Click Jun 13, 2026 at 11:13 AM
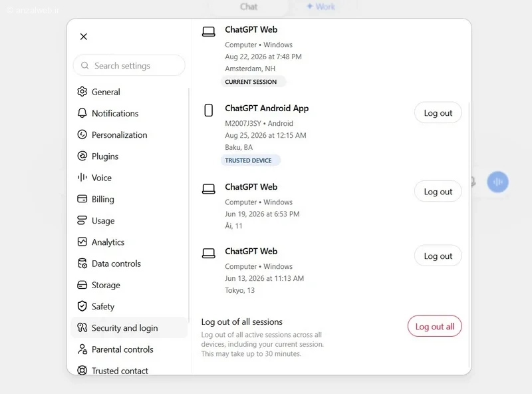532x394 pixels. pyautogui.click(x=264, y=278)
